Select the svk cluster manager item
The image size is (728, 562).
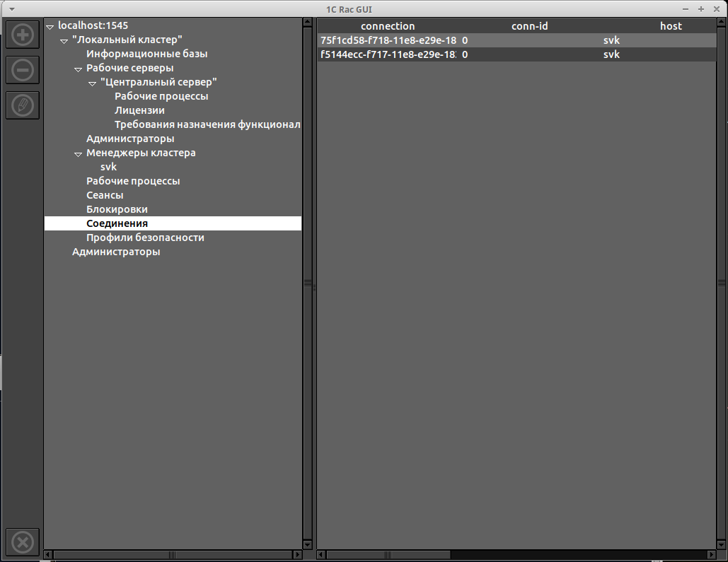(x=108, y=167)
